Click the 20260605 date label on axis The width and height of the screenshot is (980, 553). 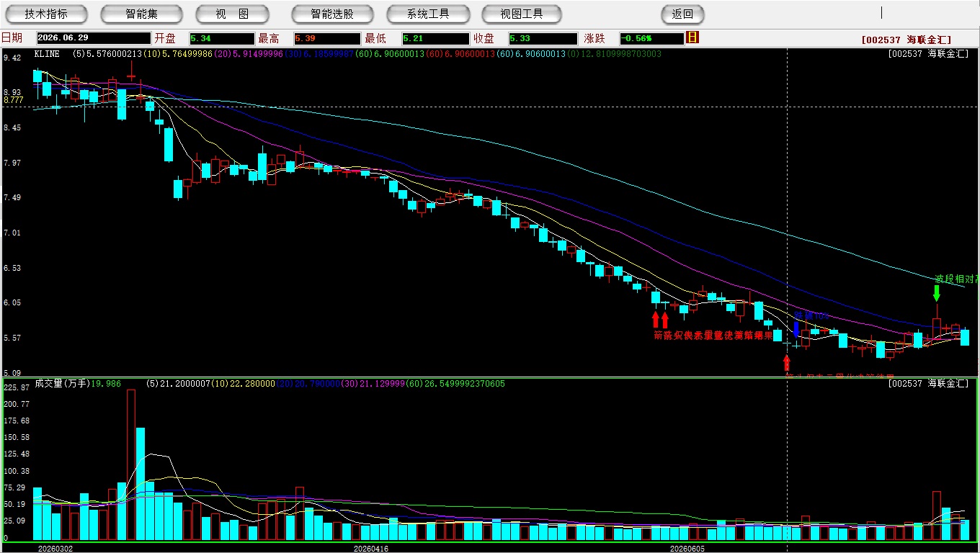coord(687,549)
